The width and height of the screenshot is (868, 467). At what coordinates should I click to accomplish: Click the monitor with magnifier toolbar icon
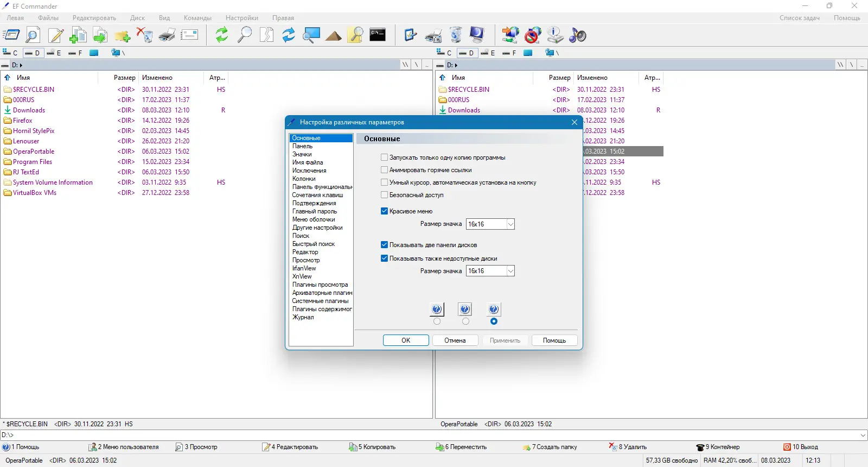[x=311, y=35]
